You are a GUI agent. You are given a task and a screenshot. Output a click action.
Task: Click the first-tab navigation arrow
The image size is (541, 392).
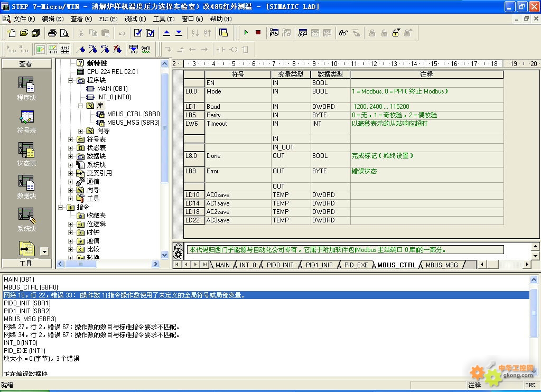(x=177, y=265)
